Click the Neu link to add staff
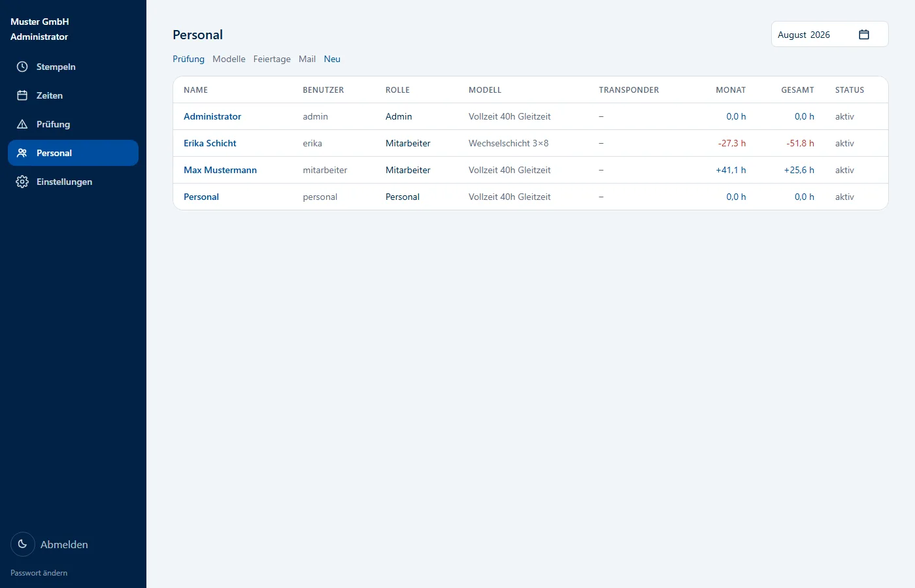915x588 pixels. [332, 59]
